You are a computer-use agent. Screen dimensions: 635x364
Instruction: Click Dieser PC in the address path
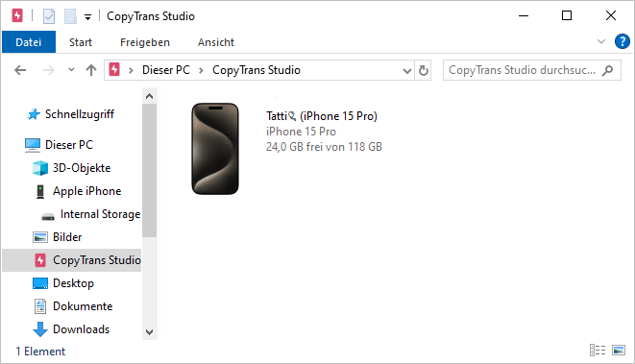165,70
